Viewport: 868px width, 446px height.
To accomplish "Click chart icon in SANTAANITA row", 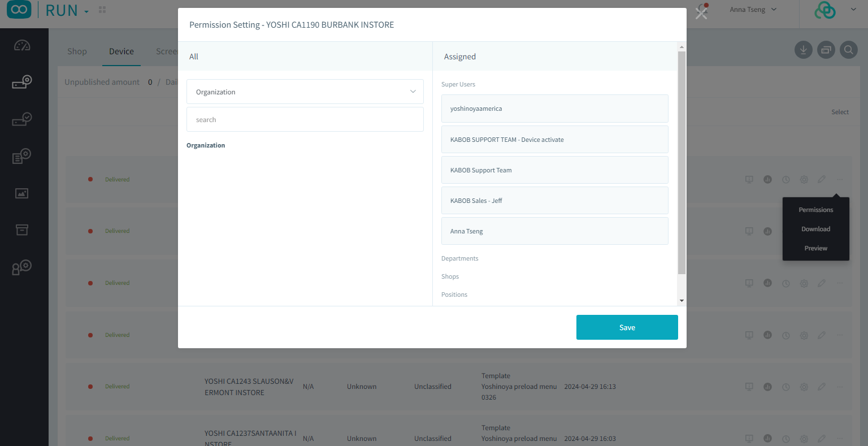I will click(x=767, y=438).
